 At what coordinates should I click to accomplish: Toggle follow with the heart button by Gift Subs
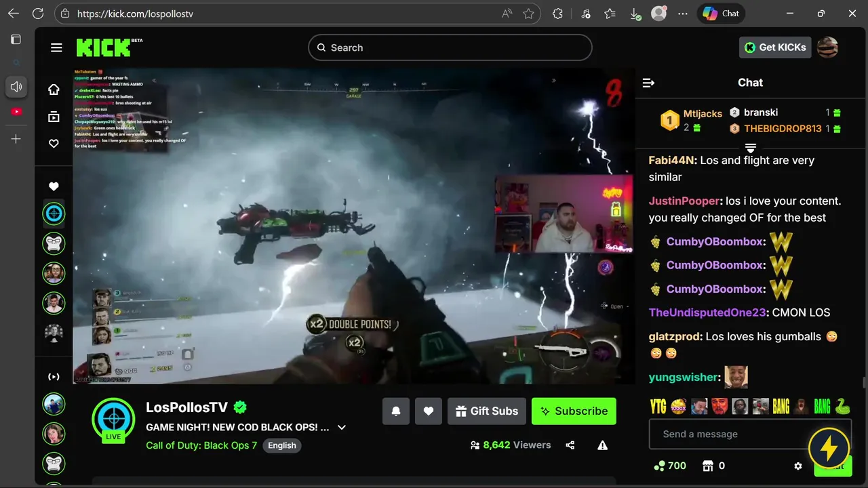[x=429, y=411]
